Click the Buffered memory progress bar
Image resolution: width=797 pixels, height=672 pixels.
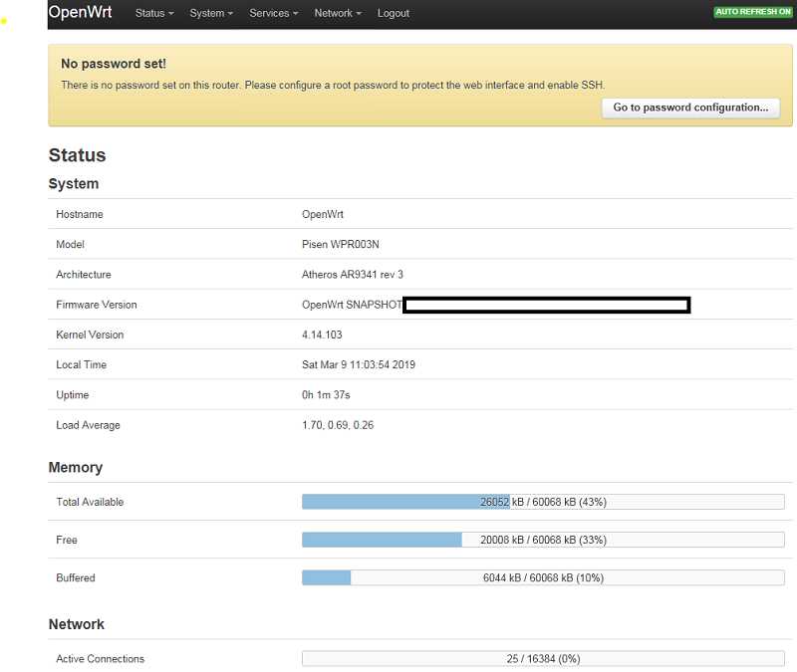pyautogui.click(x=543, y=577)
